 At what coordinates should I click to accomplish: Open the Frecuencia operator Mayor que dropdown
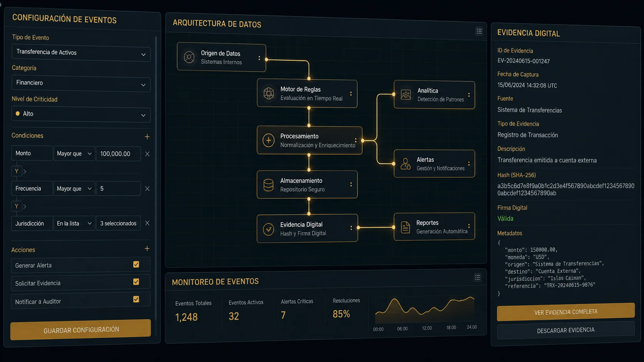click(74, 189)
